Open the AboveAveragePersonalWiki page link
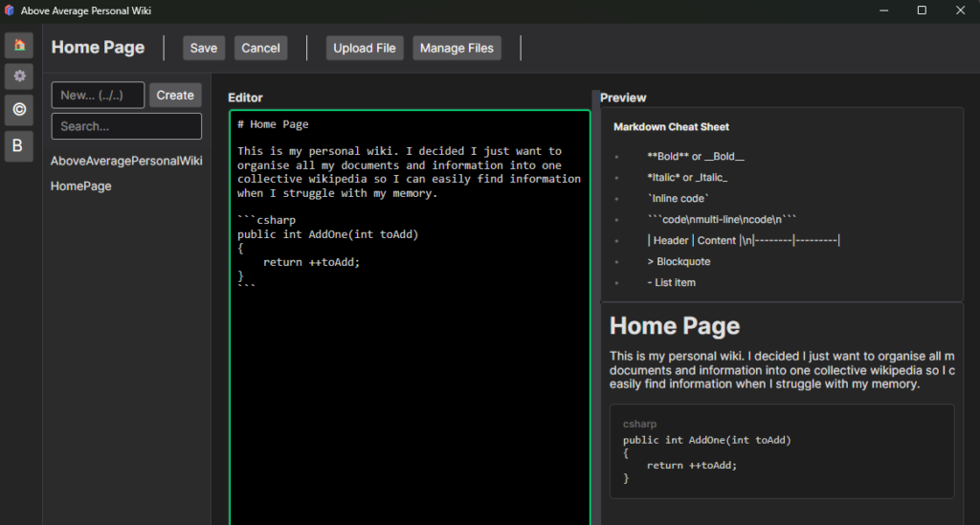This screenshot has width=980, height=525. coord(126,161)
